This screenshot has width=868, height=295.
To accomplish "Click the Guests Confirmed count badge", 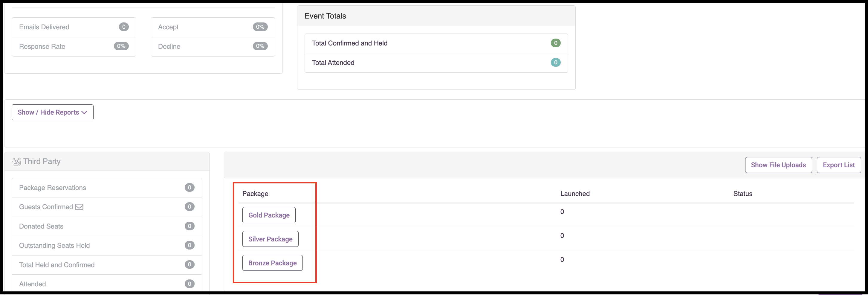I will [190, 207].
